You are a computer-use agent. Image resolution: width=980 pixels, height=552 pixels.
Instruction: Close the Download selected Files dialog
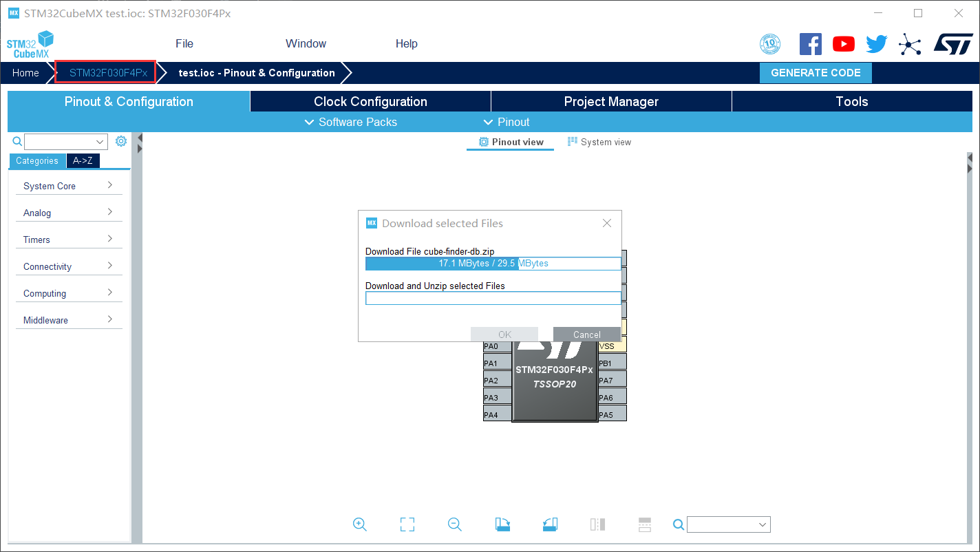tap(607, 223)
